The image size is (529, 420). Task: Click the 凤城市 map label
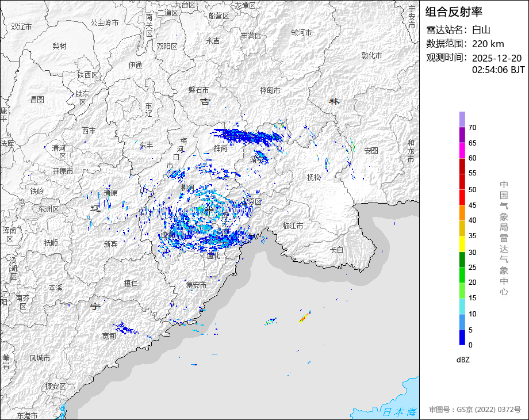pyautogui.click(x=40, y=357)
